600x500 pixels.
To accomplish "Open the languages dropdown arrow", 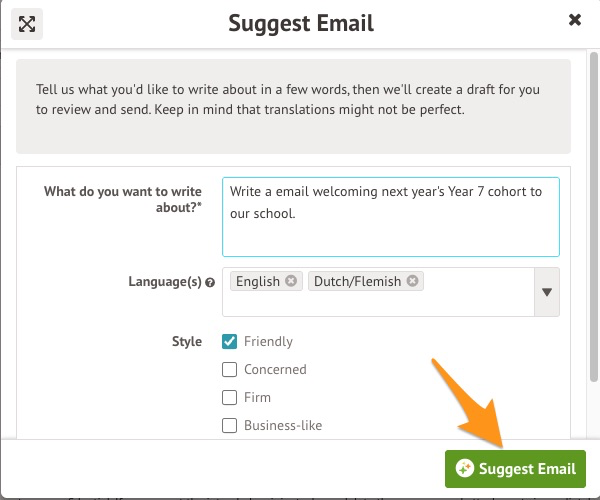I will point(547,292).
